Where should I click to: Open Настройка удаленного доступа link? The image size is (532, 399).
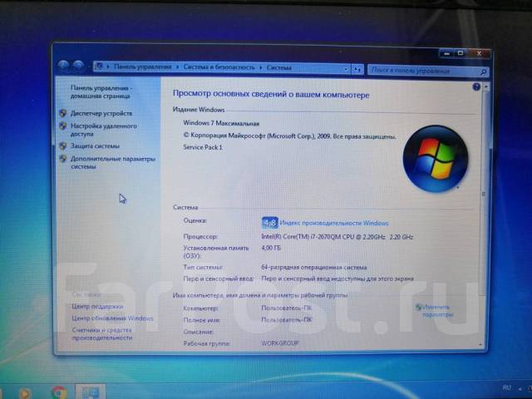tap(103, 130)
